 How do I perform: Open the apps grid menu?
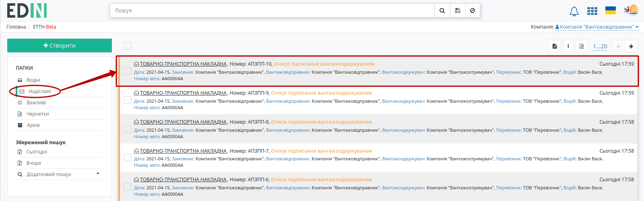tap(592, 11)
